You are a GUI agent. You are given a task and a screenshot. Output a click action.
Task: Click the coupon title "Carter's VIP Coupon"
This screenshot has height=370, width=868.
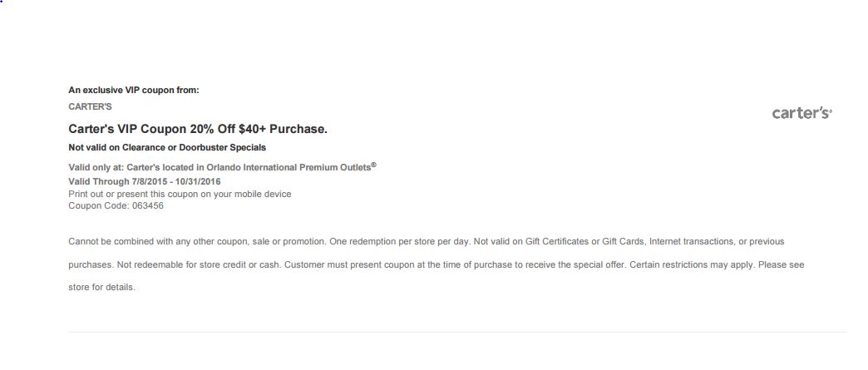[126, 129]
